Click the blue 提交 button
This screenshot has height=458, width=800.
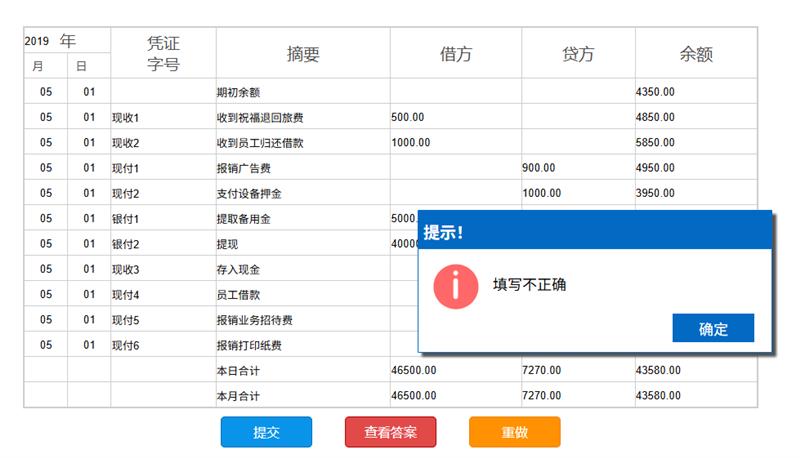click(x=266, y=432)
